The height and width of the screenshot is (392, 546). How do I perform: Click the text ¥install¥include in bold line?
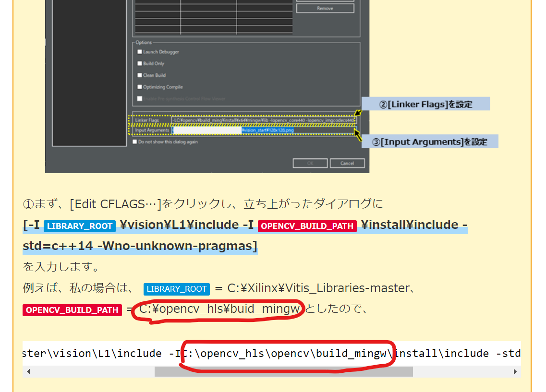click(x=410, y=225)
